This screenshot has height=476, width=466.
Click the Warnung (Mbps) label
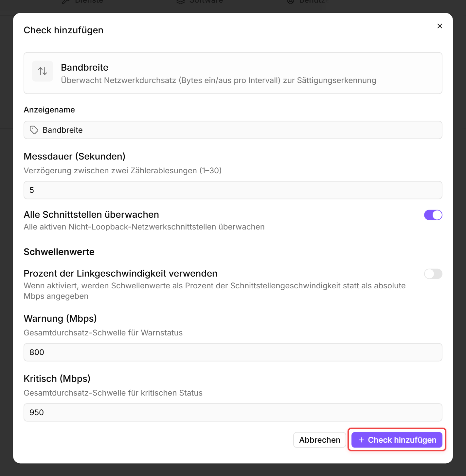[60, 319]
